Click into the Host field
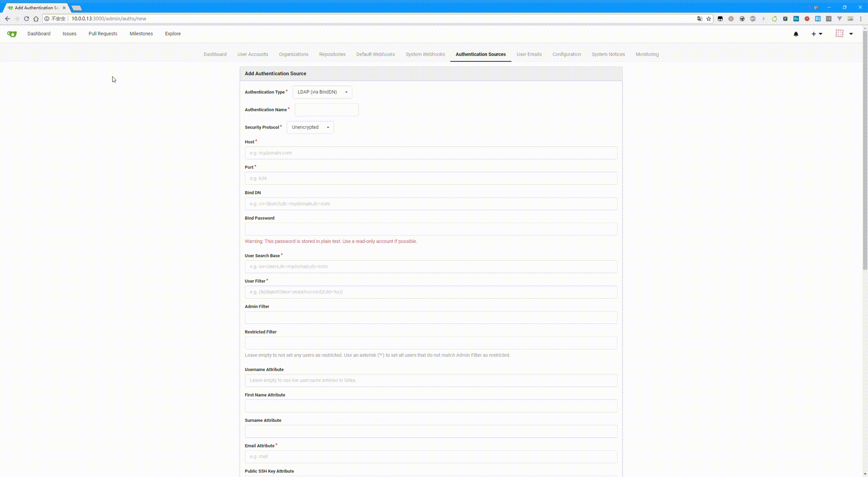868x477 pixels. point(431,153)
